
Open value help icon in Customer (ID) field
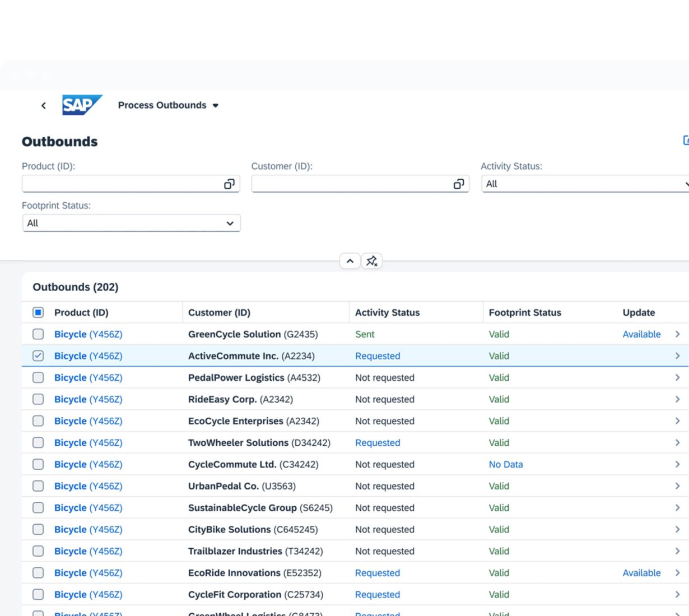459,184
